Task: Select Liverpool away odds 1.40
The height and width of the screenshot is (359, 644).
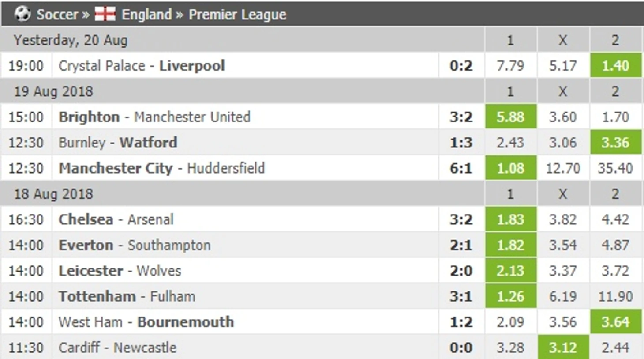Action: [x=616, y=65]
